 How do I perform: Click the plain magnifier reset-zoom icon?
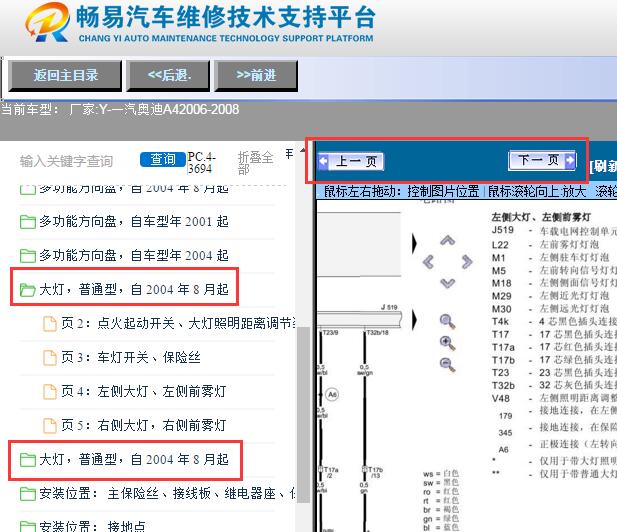point(447,322)
